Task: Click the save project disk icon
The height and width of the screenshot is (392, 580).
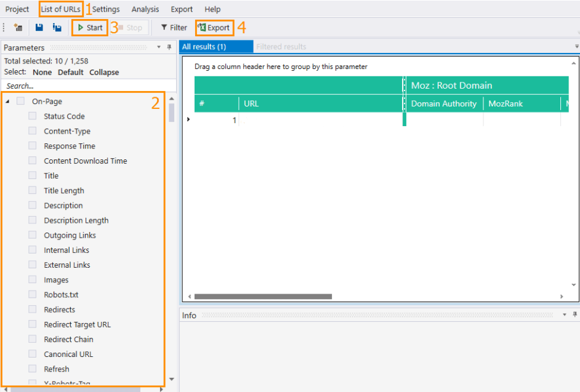Action: point(39,27)
